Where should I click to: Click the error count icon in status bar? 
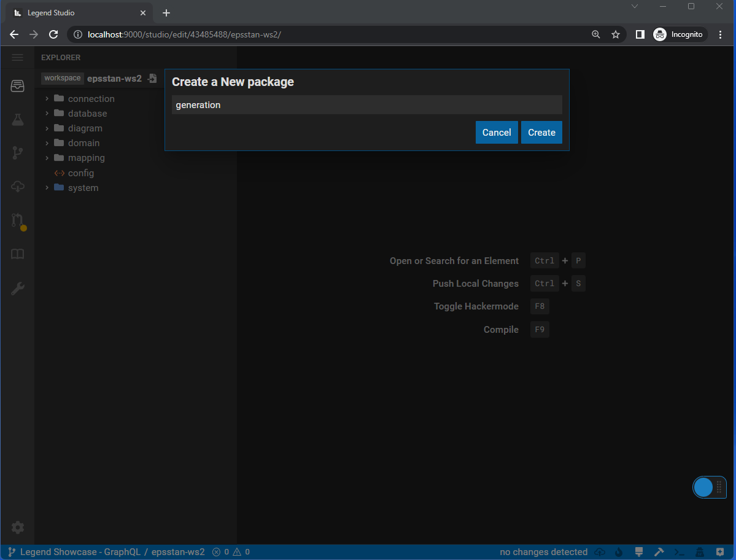point(217,552)
